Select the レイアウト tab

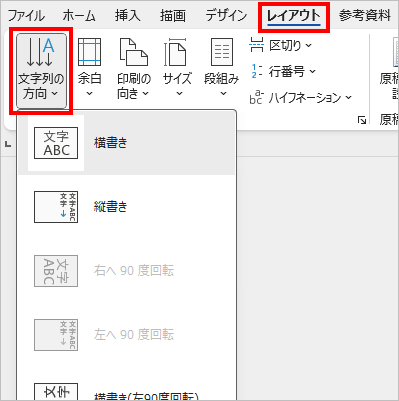[x=294, y=16]
